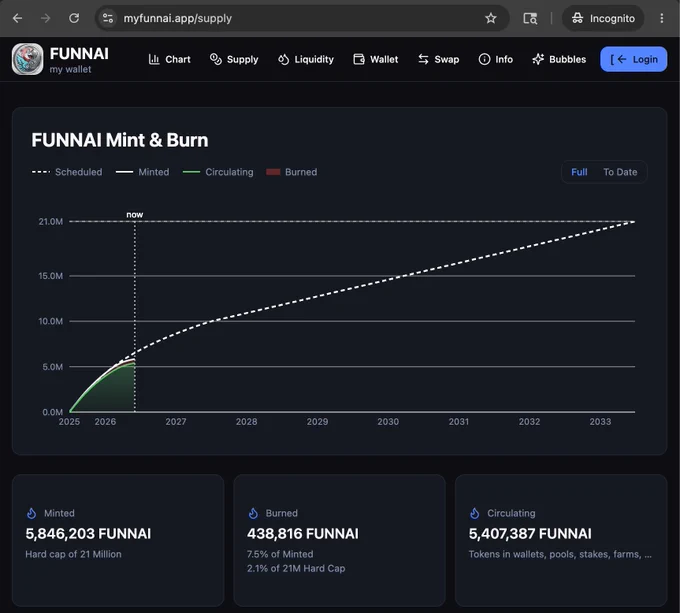Click the 2033 year label

[600, 422]
